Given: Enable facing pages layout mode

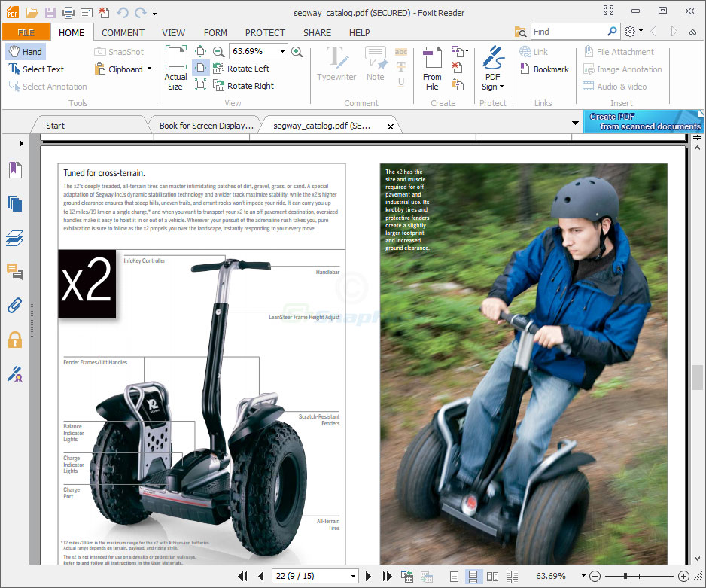Looking at the screenshot, I should [493, 577].
